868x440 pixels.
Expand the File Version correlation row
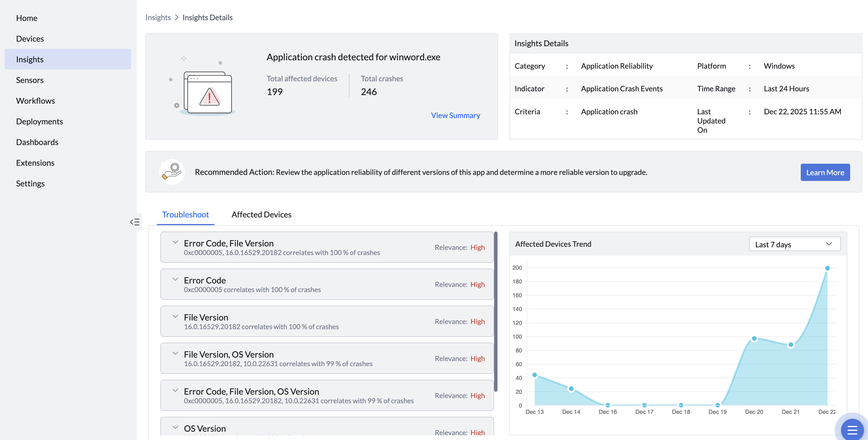[175, 317]
